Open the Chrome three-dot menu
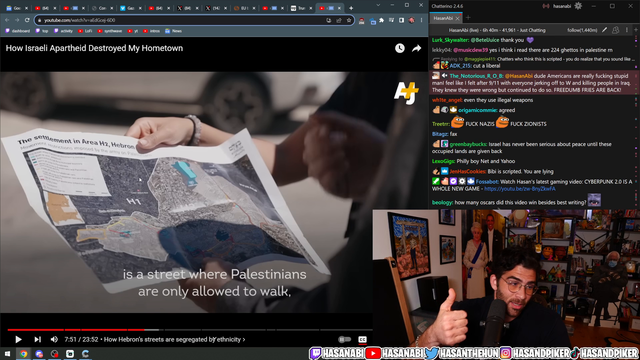Image resolution: width=640 pixels, height=360 pixels. click(x=421, y=20)
